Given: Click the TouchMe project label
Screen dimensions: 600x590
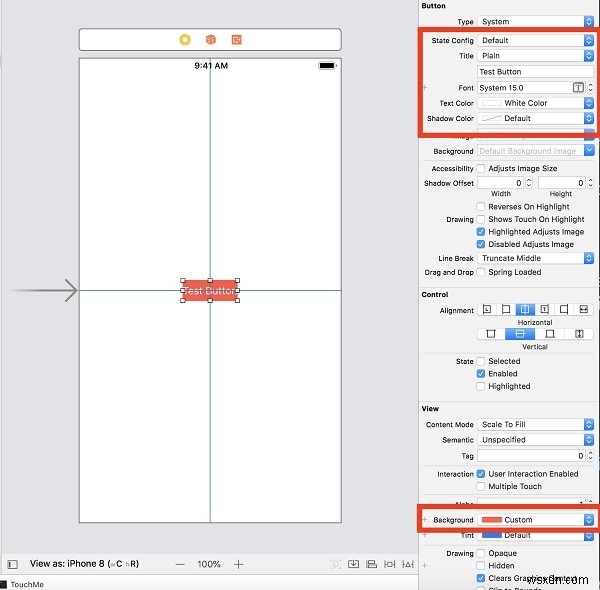Looking at the screenshot, I should coord(27,584).
